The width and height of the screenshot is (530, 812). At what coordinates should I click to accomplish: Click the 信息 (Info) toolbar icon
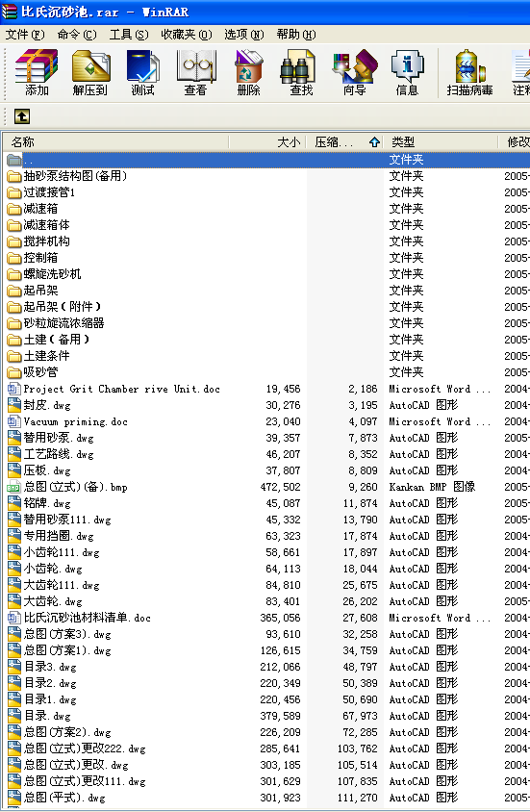point(407,66)
